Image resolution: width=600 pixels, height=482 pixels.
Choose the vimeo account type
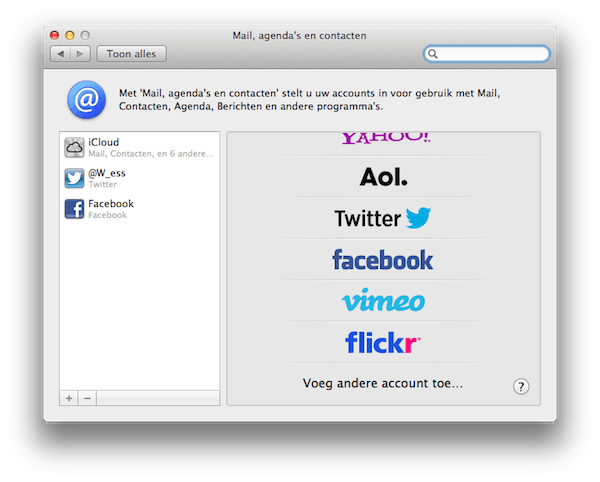tap(383, 300)
